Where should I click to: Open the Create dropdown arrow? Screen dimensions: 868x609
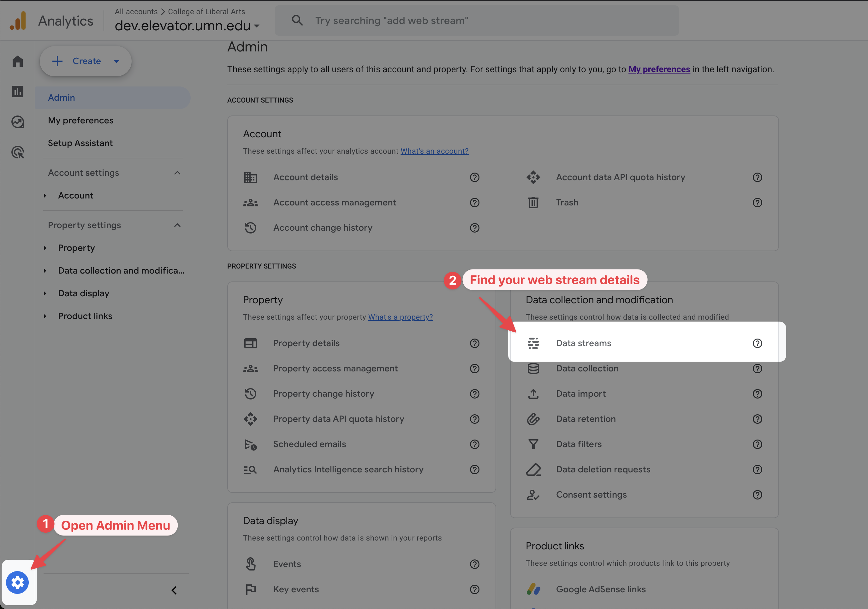(x=116, y=61)
